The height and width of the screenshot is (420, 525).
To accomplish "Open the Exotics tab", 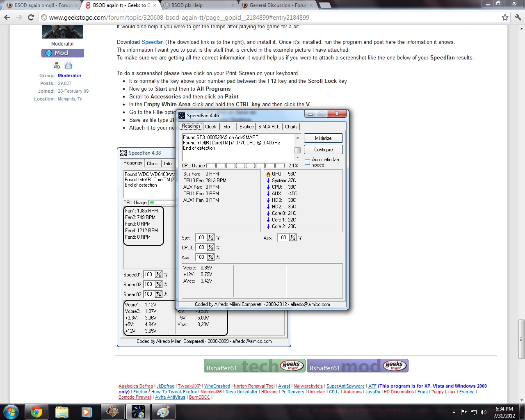I will click(x=247, y=127).
